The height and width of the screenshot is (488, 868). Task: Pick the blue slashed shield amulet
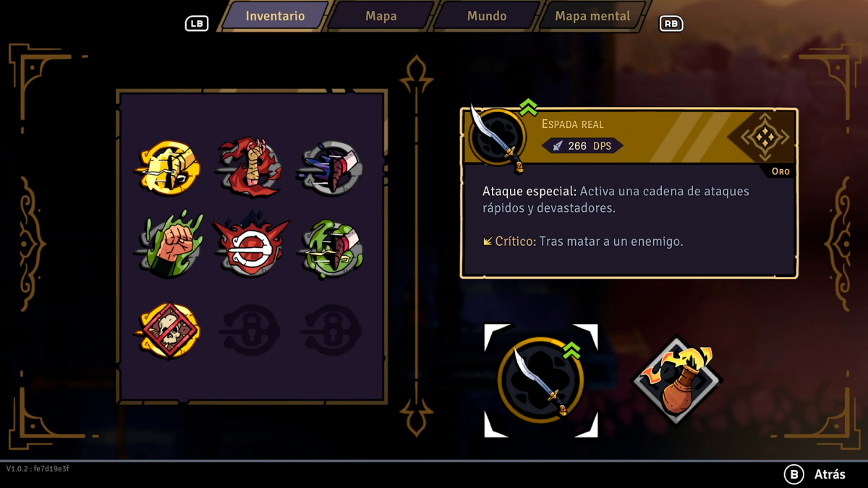331,168
